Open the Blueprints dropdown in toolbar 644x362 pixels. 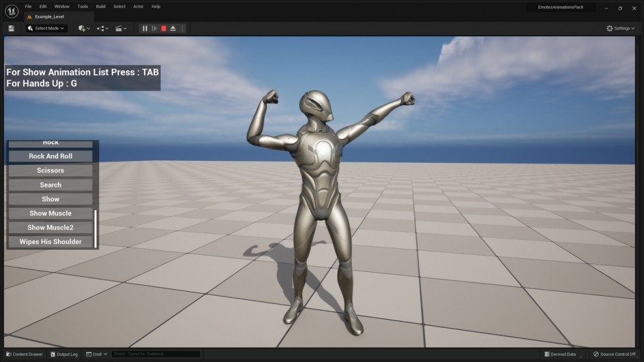tap(103, 28)
